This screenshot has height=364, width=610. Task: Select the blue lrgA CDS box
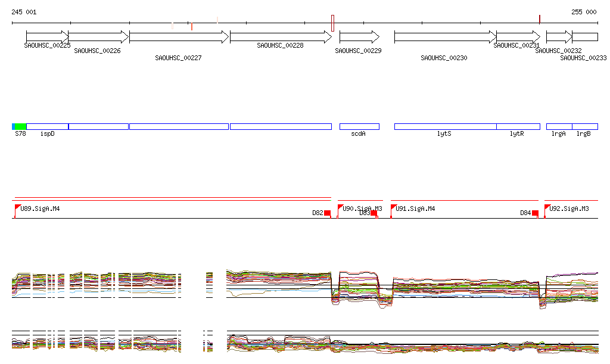559,126
